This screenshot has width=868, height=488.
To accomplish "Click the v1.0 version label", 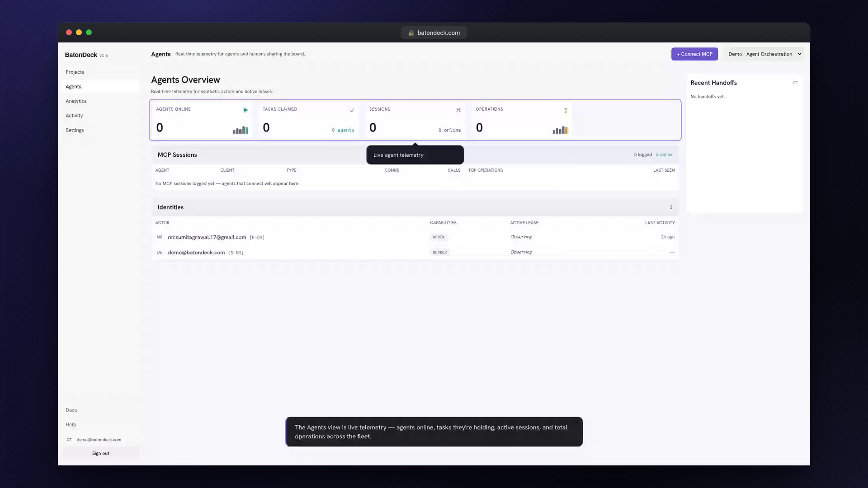I will pyautogui.click(x=104, y=56).
